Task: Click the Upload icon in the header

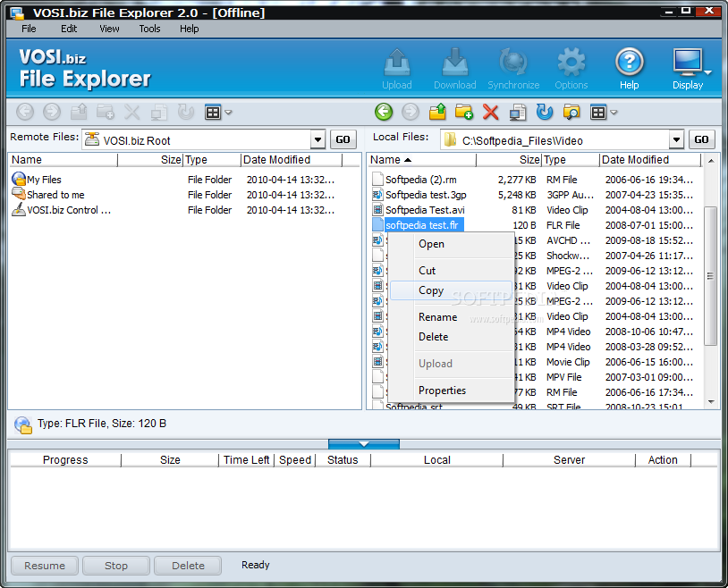Action: pos(397,63)
